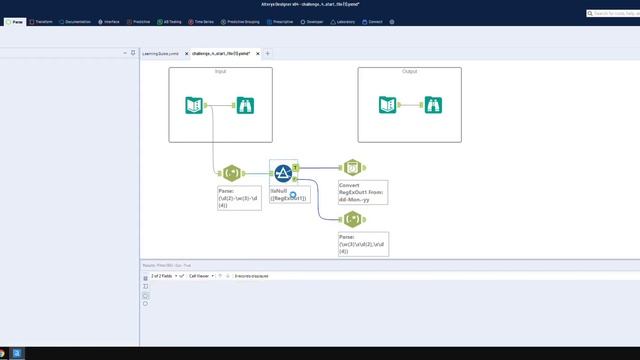Click the Filter tool's True output anchor

(296, 168)
